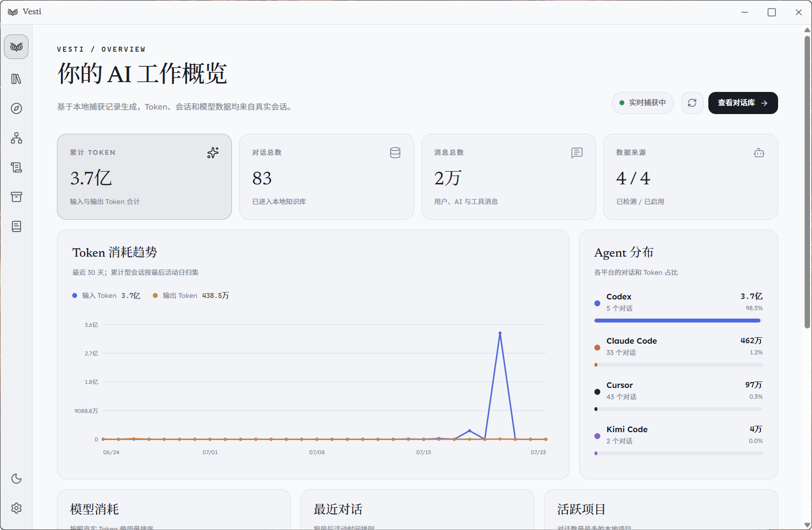Click the Claude Code orange color dot
This screenshot has width=812, height=530.
[x=597, y=348]
